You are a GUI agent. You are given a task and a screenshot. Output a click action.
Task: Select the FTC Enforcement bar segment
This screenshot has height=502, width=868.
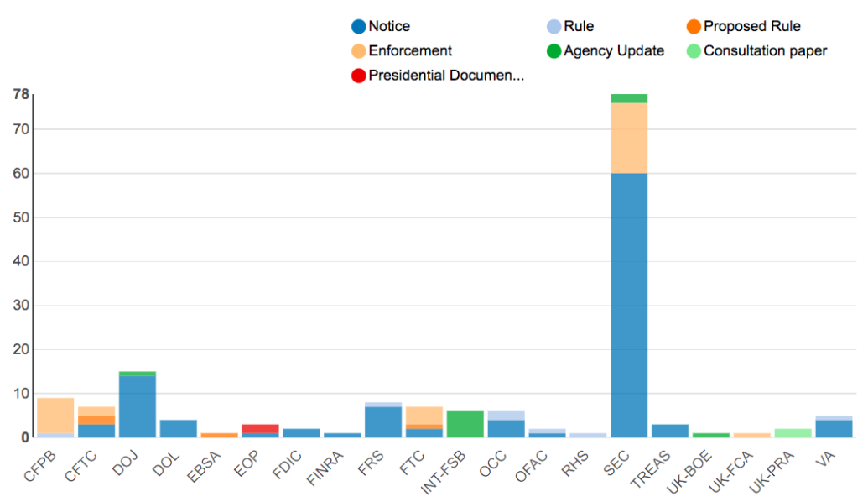pyautogui.click(x=424, y=416)
